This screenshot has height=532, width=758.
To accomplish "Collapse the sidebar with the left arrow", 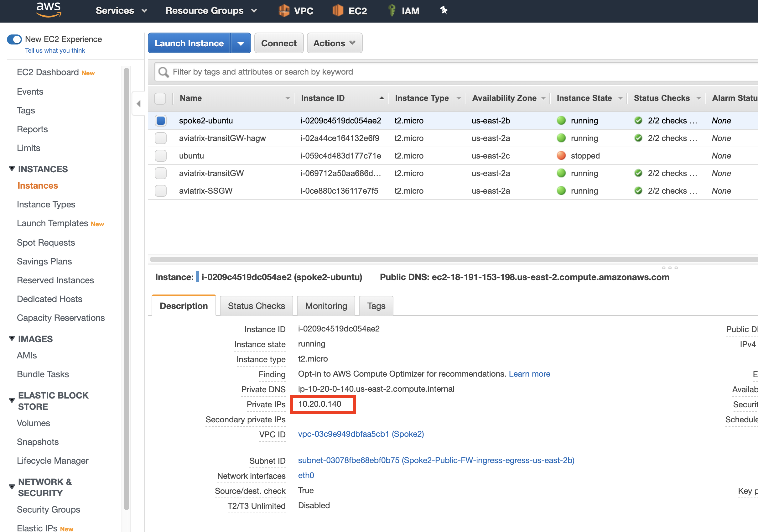I will pos(139,104).
